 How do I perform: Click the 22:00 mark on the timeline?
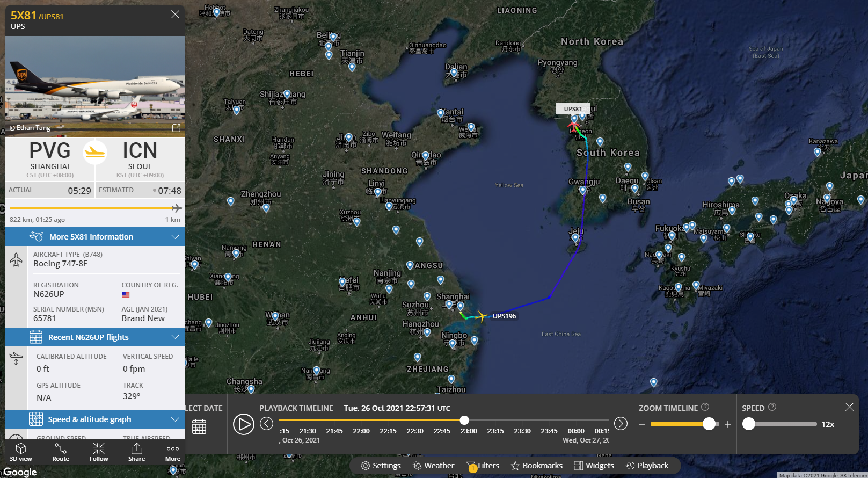[x=361, y=431]
